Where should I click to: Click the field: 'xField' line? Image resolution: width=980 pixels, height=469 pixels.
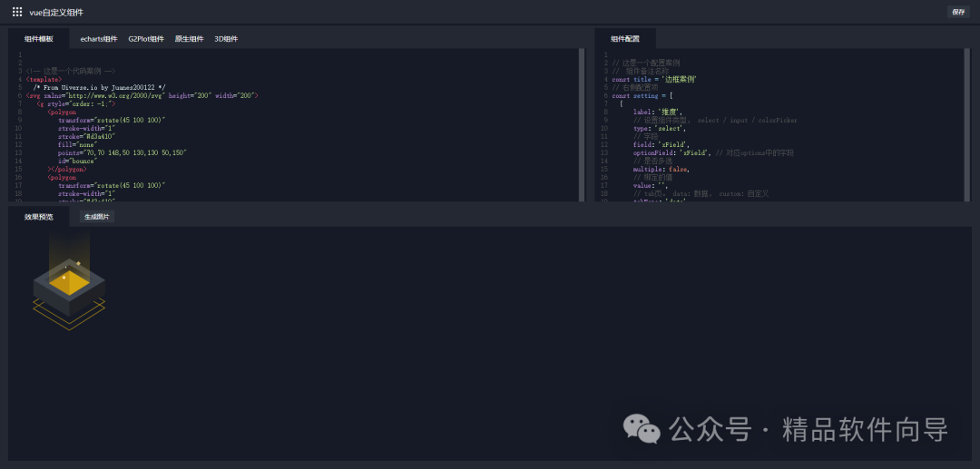tap(661, 144)
